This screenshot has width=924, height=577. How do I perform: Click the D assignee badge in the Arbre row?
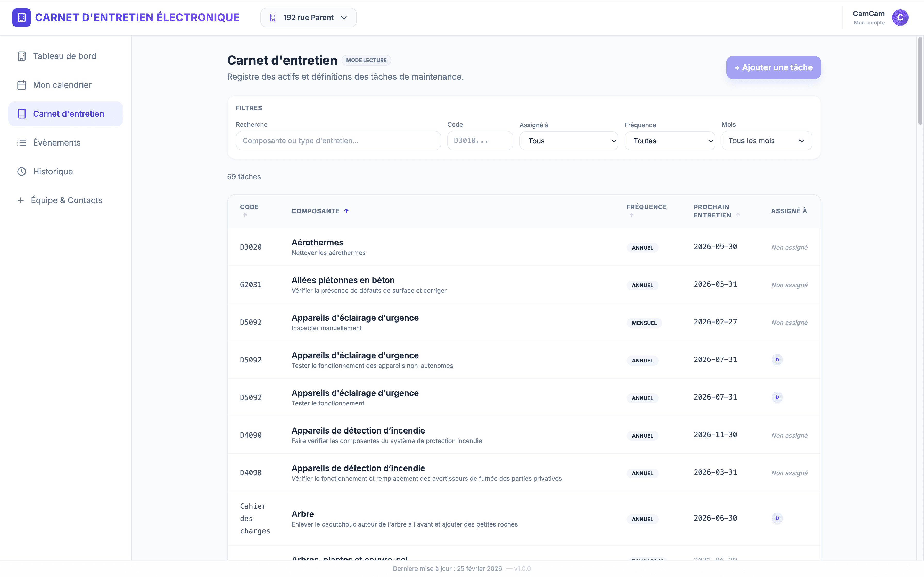tap(777, 518)
